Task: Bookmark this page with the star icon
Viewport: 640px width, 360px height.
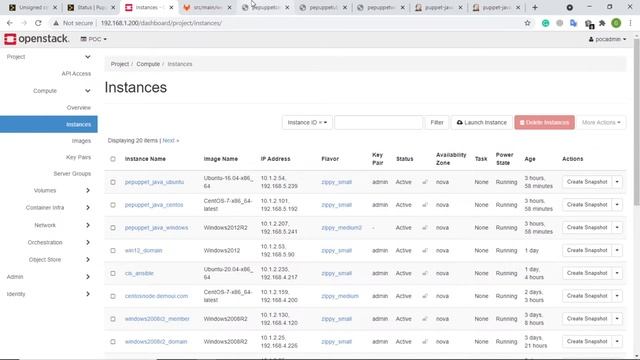Action: coord(527,23)
